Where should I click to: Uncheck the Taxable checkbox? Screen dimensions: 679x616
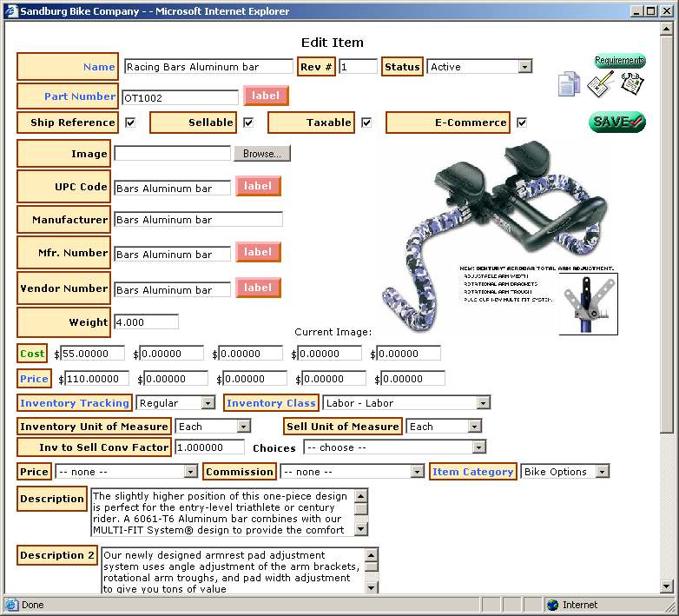(x=366, y=123)
